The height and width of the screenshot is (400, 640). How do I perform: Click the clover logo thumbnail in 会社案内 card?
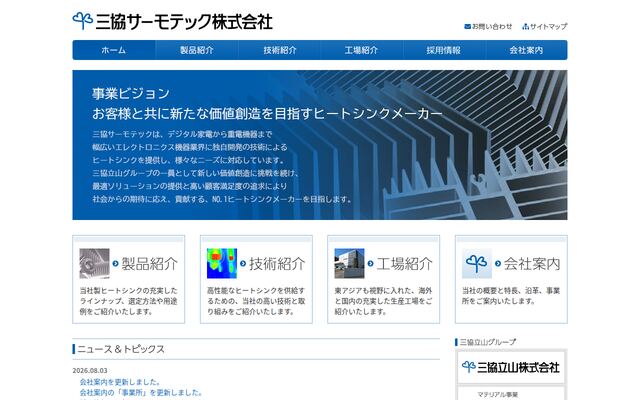click(x=477, y=264)
